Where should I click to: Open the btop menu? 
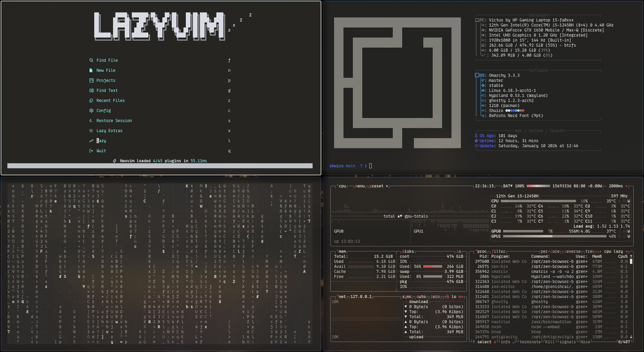[360, 186]
